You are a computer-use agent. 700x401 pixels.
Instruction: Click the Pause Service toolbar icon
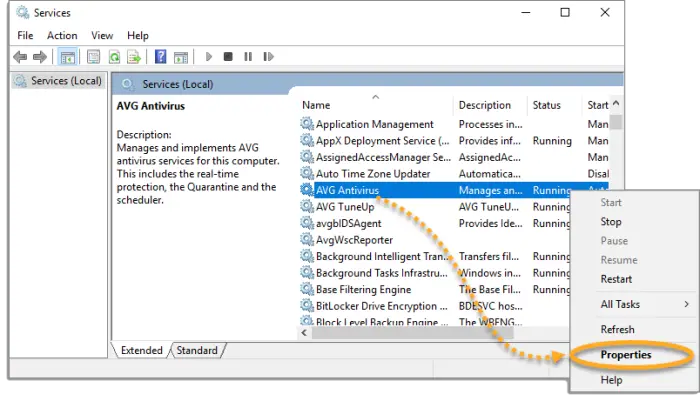(248, 57)
